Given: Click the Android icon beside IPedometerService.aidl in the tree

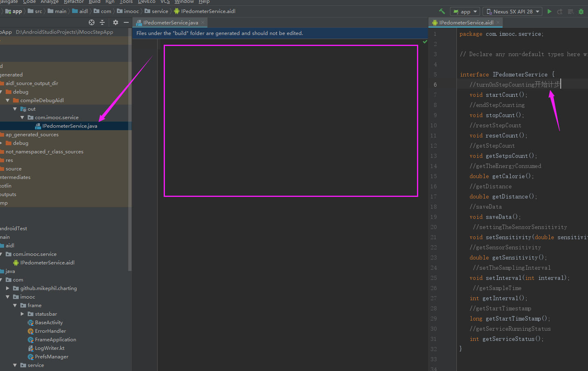Looking at the screenshot, I should [x=16, y=263].
